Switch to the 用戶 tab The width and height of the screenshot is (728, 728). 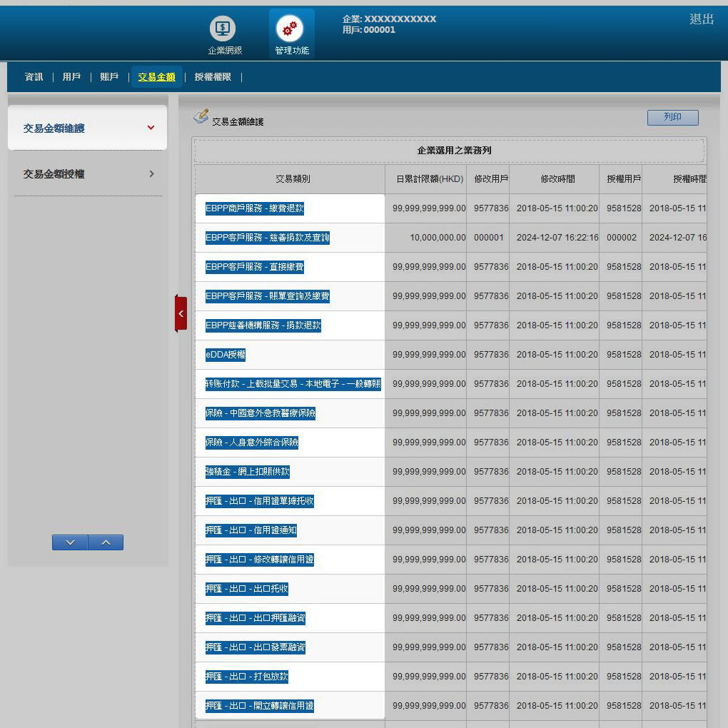click(x=71, y=77)
